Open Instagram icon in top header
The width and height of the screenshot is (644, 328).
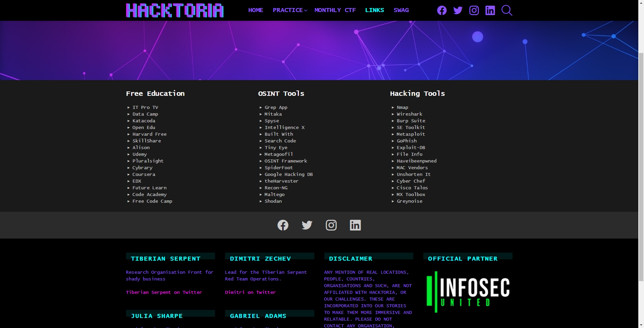[474, 10]
